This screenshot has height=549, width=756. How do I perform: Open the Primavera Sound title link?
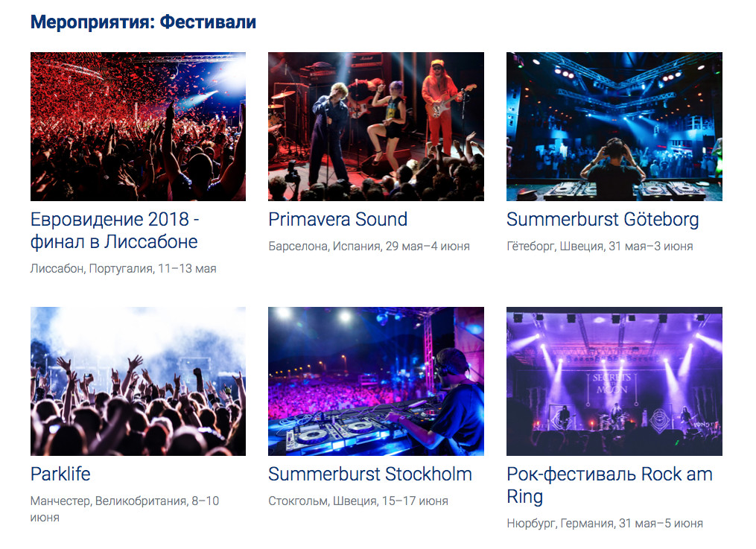pos(338,219)
